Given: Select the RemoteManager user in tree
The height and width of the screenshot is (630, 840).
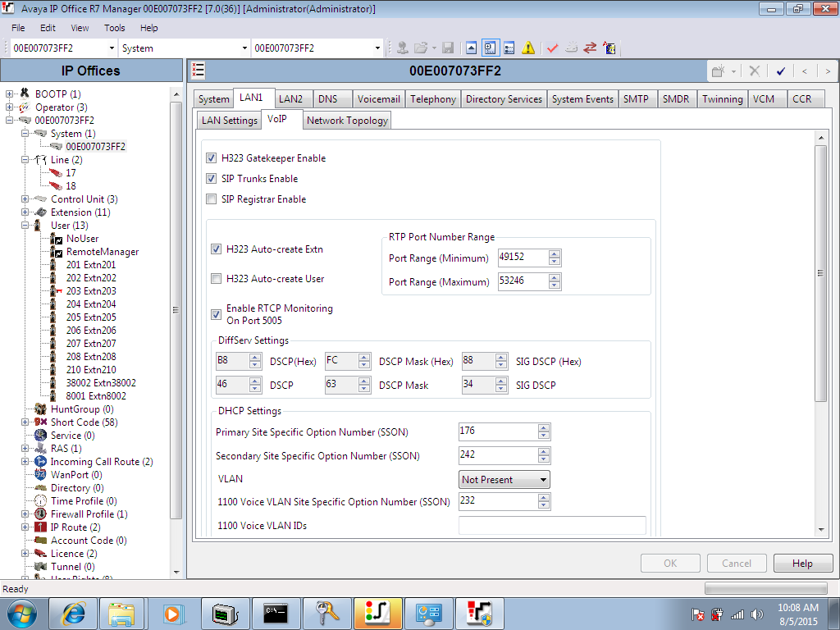Looking at the screenshot, I should [x=103, y=252].
